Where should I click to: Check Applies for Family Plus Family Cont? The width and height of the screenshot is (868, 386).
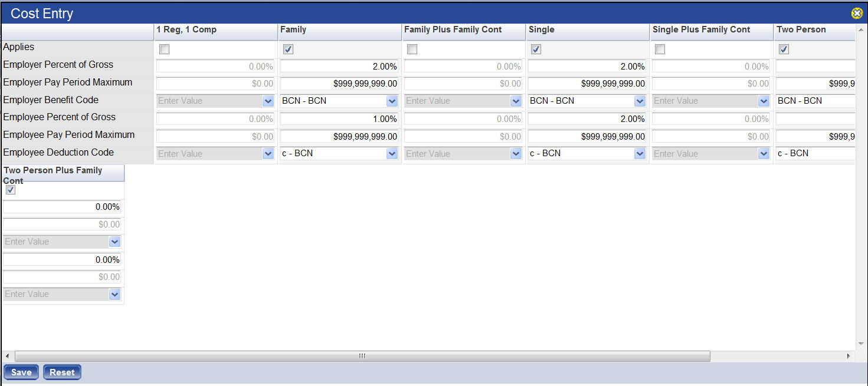[x=411, y=49]
